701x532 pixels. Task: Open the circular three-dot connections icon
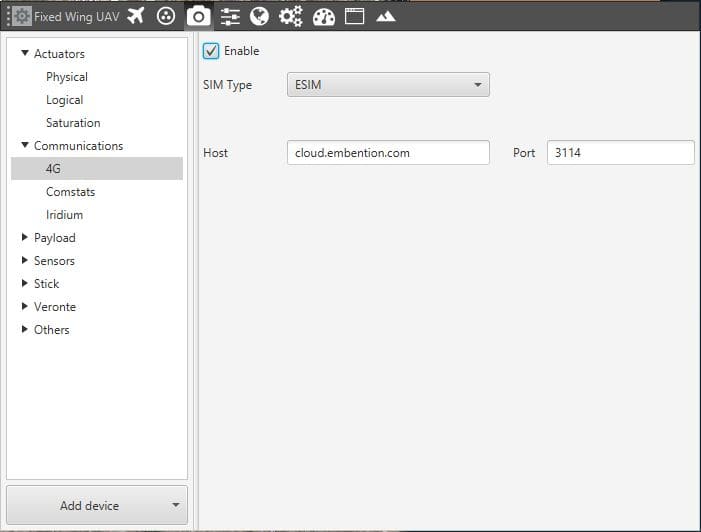click(166, 17)
